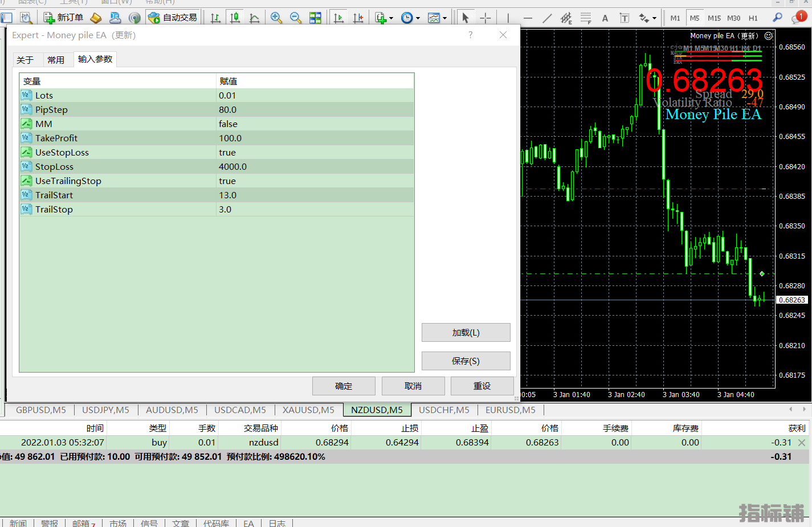Image resolution: width=812 pixels, height=527 pixels.
Task: Open the chat notification bubble
Action: click(798, 18)
